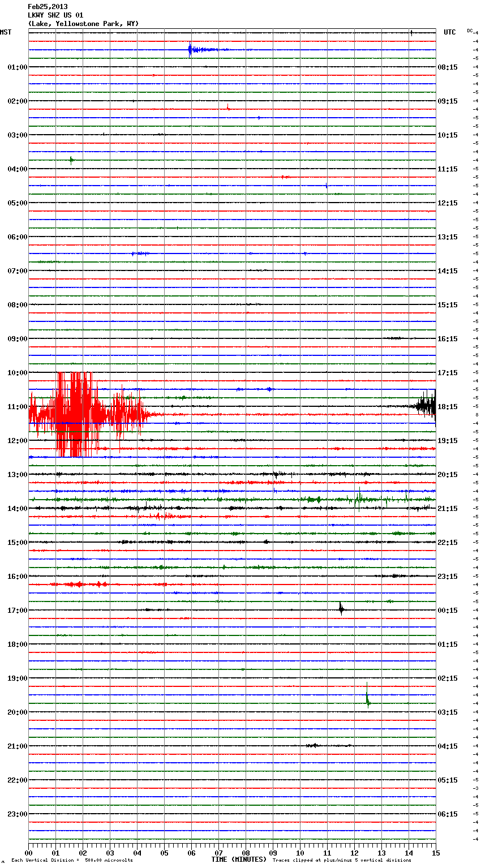Click the 10:15 UTC time label
This screenshot has width=481, height=868.
[448, 135]
